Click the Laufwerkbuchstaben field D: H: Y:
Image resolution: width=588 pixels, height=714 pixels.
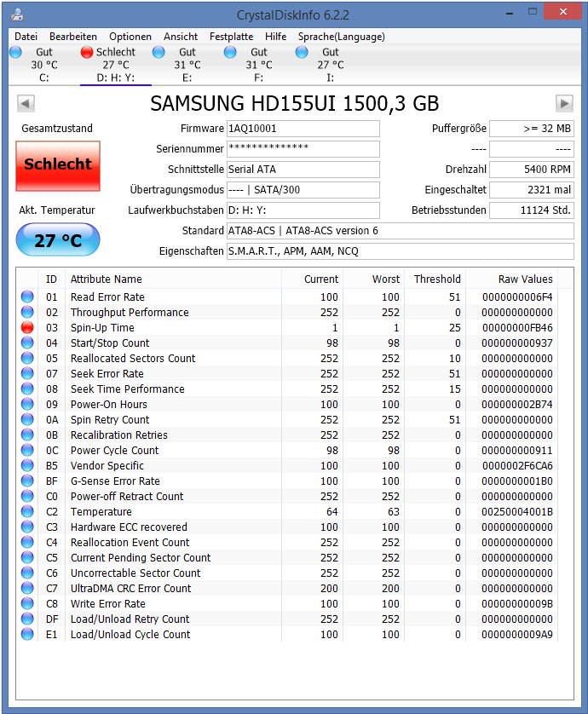tap(303, 210)
